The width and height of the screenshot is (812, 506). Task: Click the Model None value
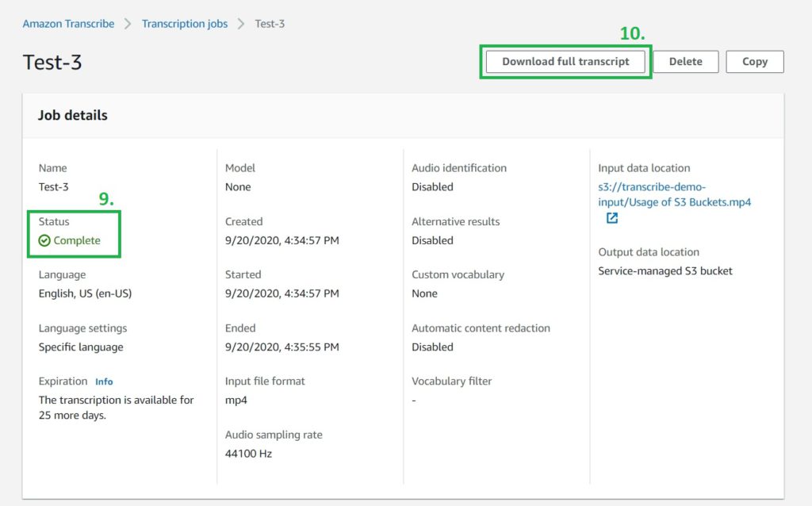tap(238, 187)
